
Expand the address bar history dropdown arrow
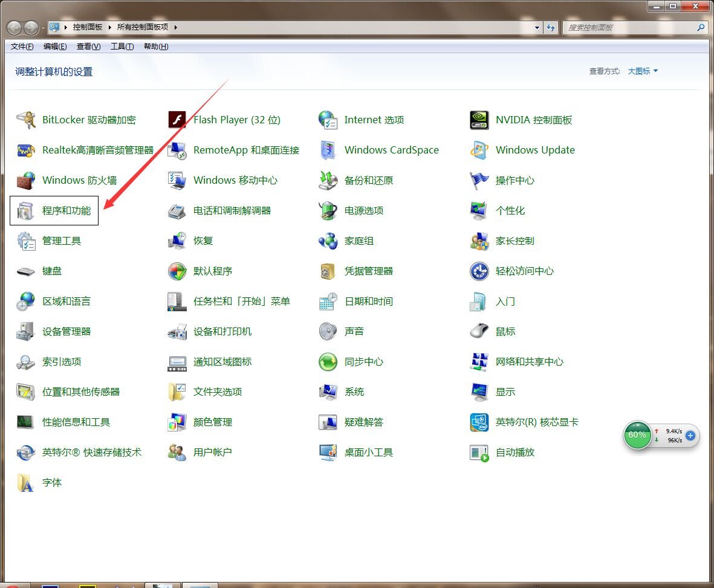[x=537, y=28]
